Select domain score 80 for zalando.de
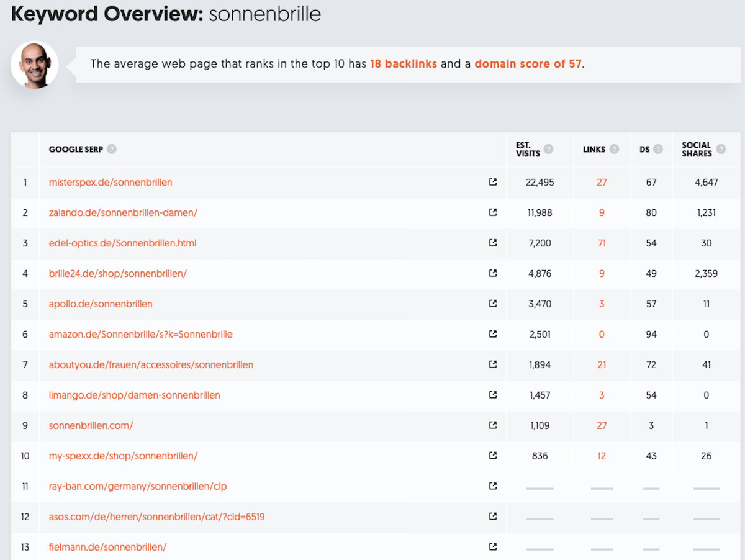745x560 pixels. click(x=651, y=213)
